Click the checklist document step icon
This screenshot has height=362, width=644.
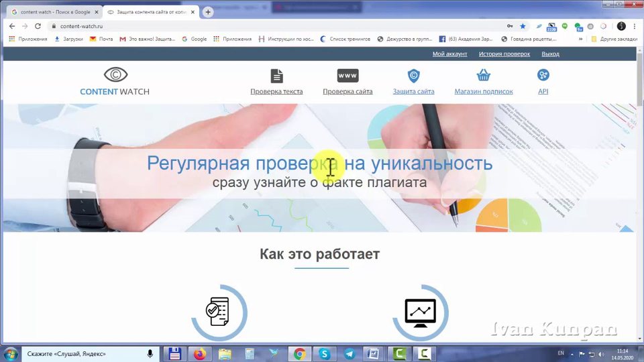point(217,312)
